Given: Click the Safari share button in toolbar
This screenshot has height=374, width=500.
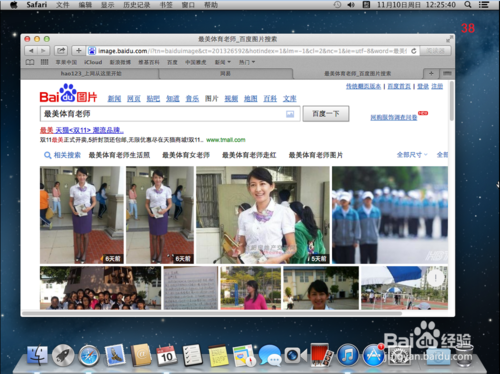Looking at the screenshot, I should tap(61, 51).
